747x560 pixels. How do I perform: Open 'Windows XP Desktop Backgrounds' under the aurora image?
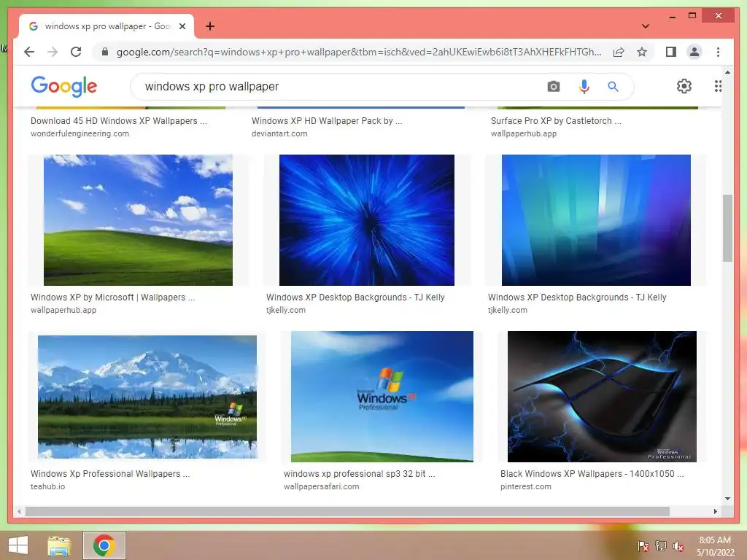pyautogui.click(x=577, y=297)
